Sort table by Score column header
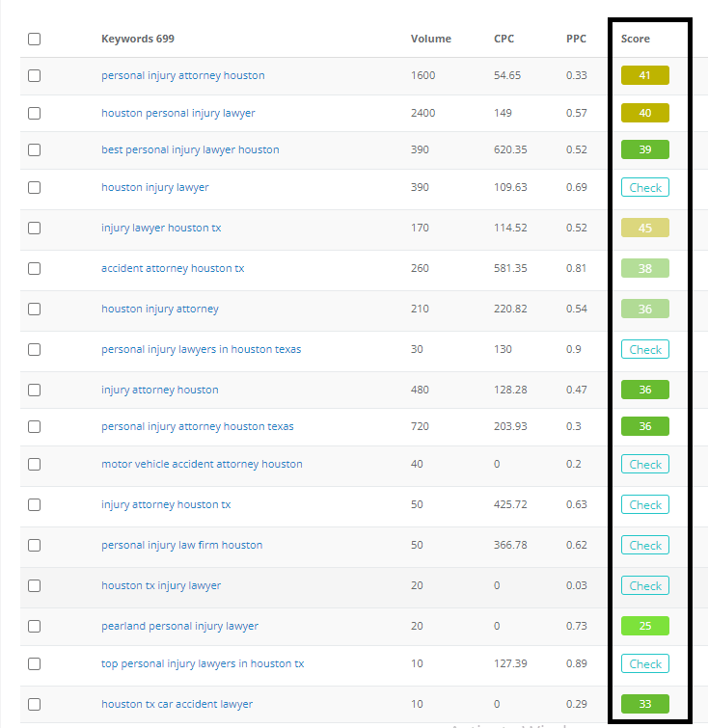This screenshot has height=728, width=708. (635, 39)
